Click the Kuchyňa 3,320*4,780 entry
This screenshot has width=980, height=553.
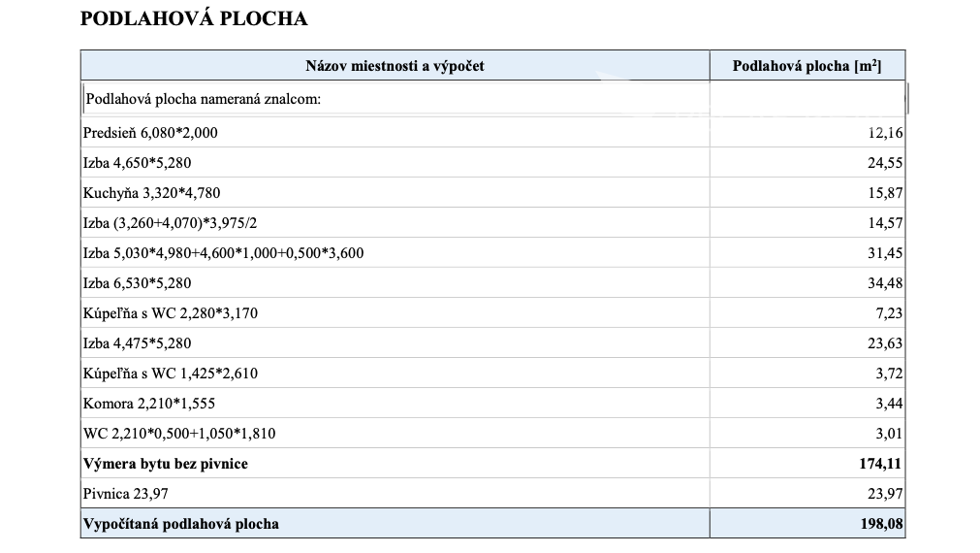point(144,193)
